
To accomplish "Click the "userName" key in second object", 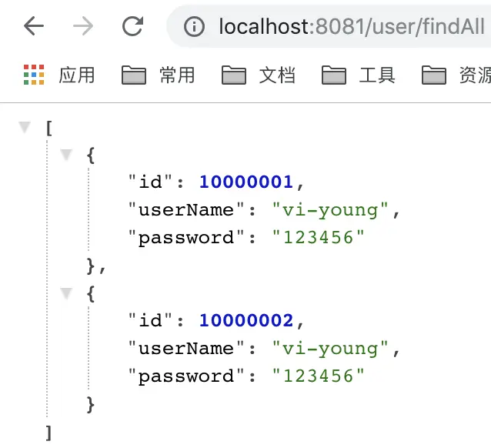I will click(186, 349).
